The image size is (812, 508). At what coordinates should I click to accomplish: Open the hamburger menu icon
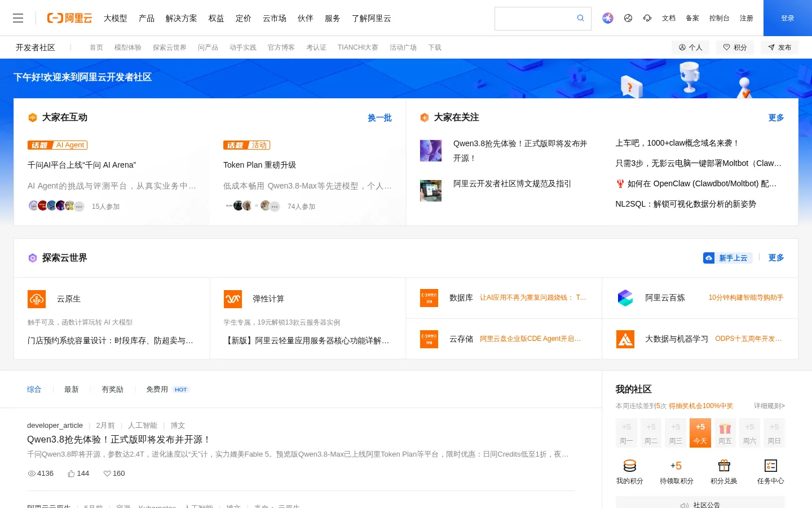coord(18,18)
